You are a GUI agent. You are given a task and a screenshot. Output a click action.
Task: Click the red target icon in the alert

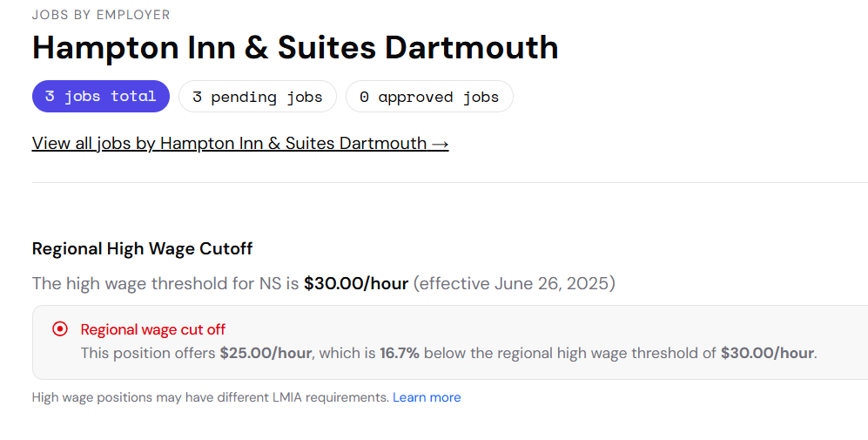[60, 329]
